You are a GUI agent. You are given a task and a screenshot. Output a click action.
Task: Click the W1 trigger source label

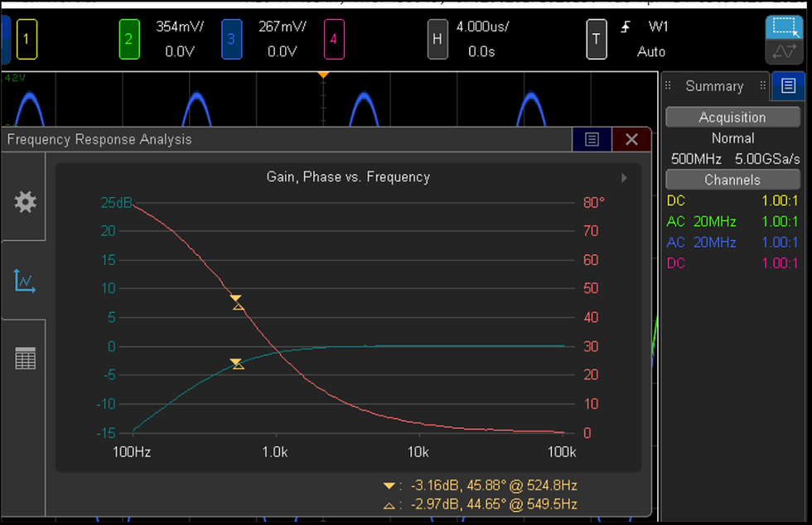658,27
